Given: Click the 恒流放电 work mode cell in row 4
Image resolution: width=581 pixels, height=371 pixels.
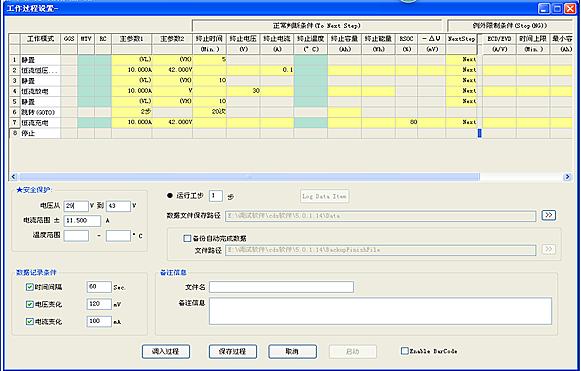Looking at the screenshot, I should (x=40, y=91).
